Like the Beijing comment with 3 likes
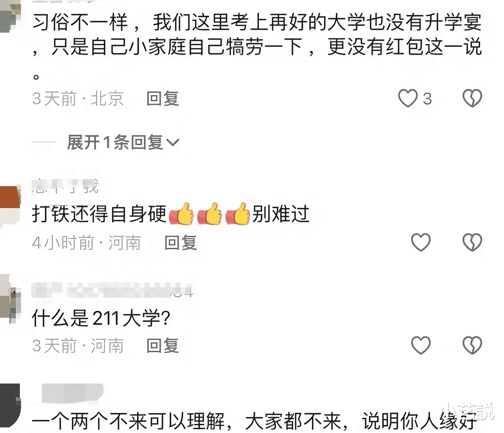The image size is (504, 433). [x=408, y=98]
